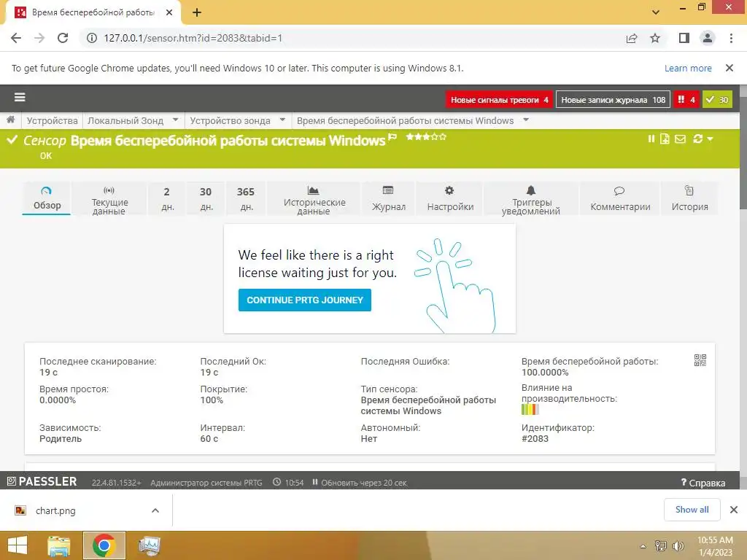
Task: Go to Устройства breadcrumb
Action: [x=52, y=120]
